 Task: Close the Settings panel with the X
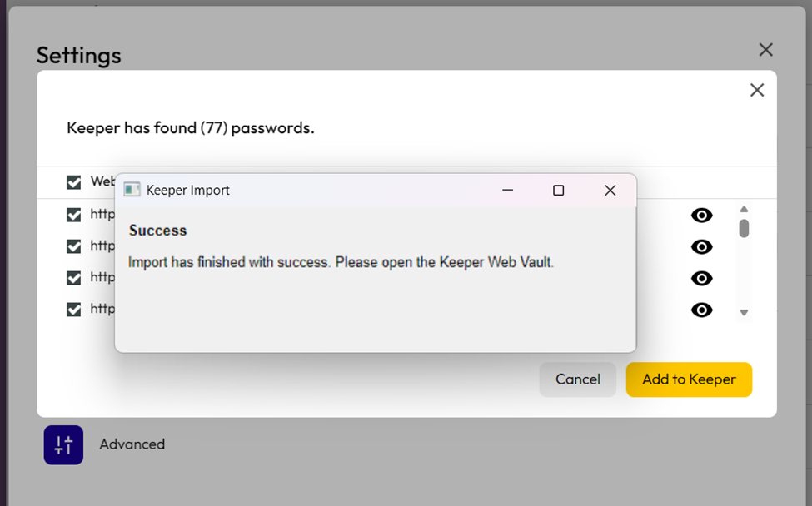[765, 50]
